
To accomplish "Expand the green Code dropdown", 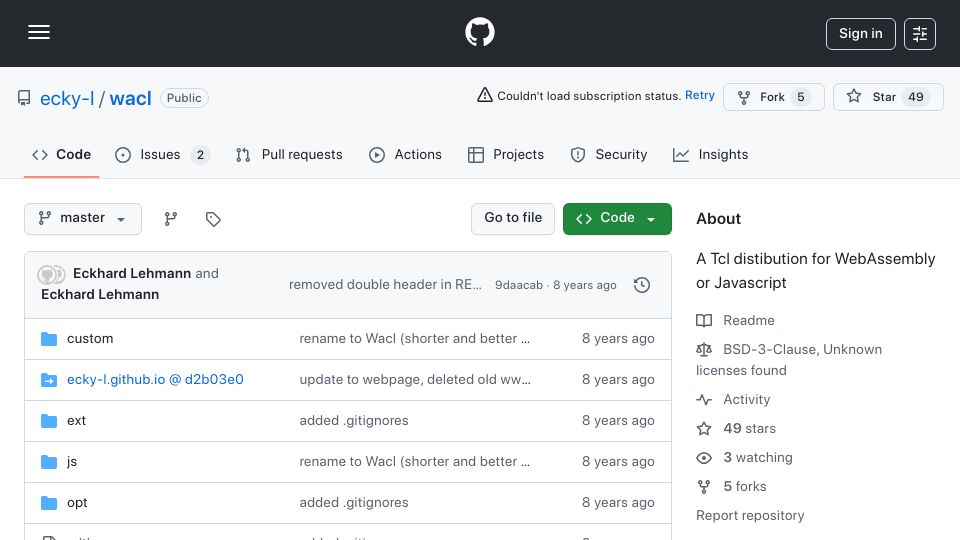I will (x=617, y=219).
